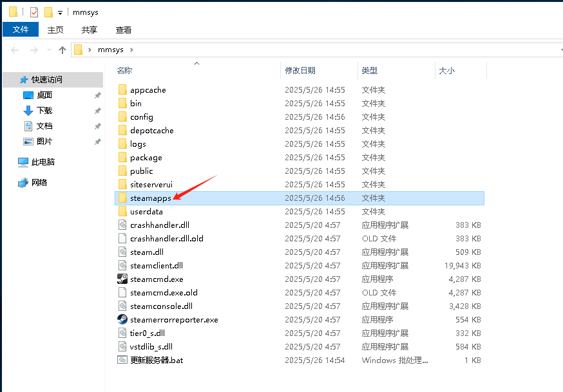Select the 更新服务器.bat file name
Viewport: 563px width, 392px height.
[x=157, y=360]
